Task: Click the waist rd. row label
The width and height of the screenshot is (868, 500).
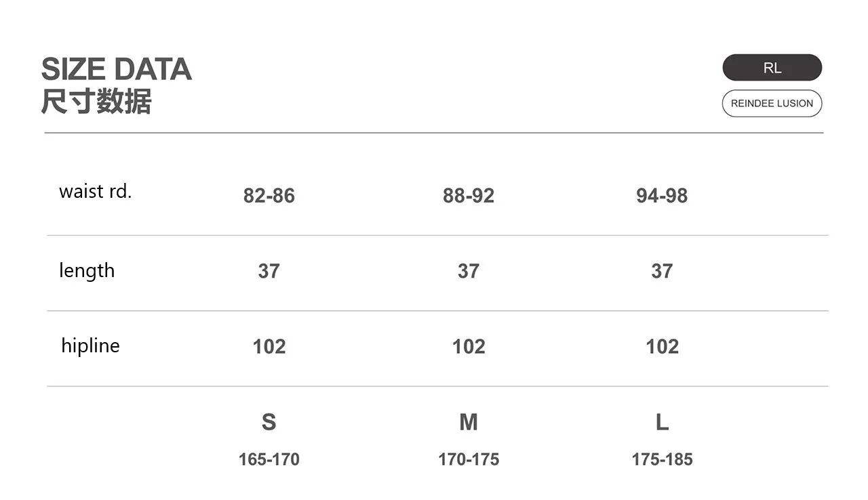Action: click(x=96, y=191)
